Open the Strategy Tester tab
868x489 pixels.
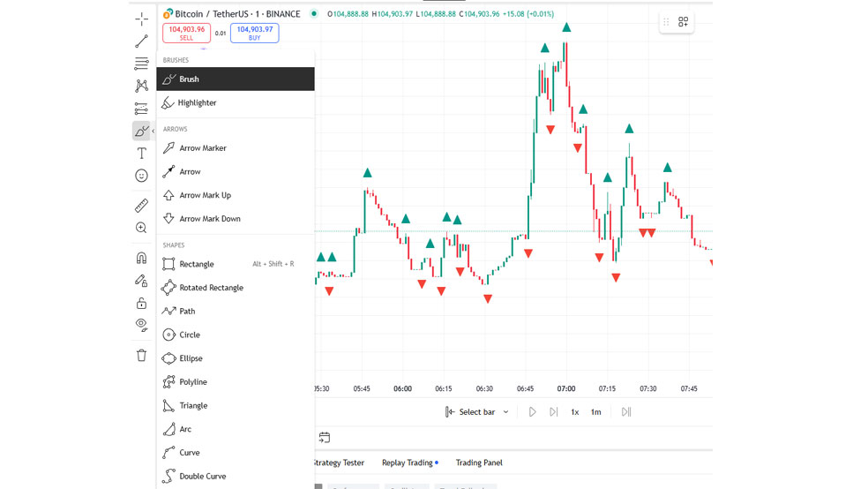point(339,463)
